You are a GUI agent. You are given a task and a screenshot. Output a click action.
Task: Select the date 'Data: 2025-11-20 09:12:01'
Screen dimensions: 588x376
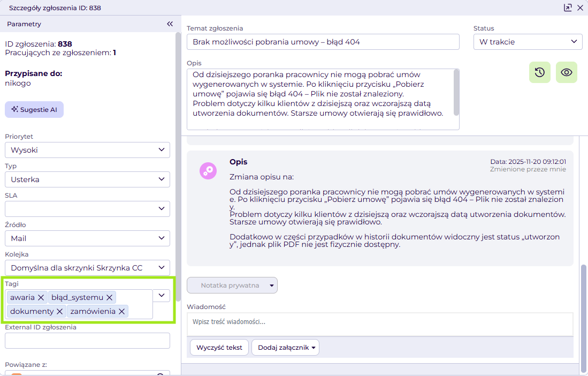point(528,161)
